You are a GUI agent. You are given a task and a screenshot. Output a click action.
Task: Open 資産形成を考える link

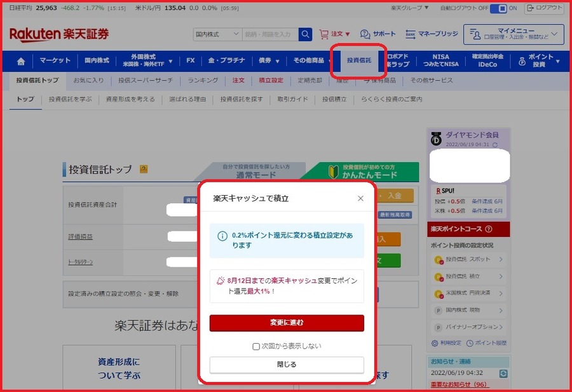click(x=130, y=99)
